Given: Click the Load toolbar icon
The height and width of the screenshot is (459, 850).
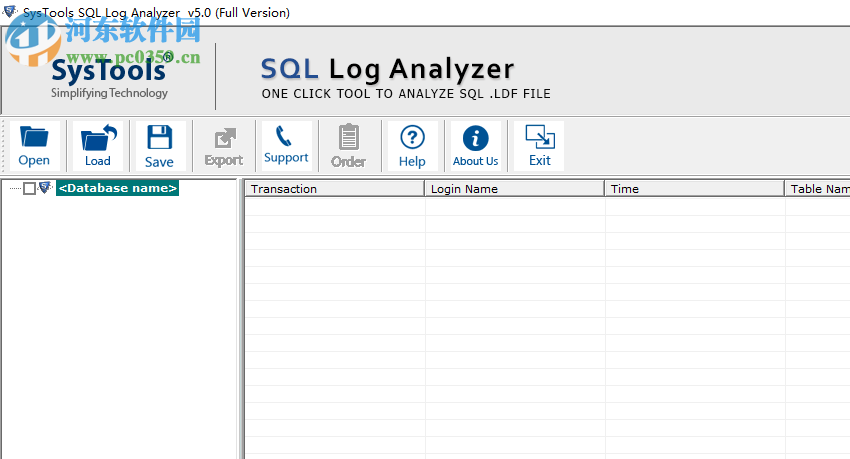Looking at the screenshot, I should coord(98,146).
